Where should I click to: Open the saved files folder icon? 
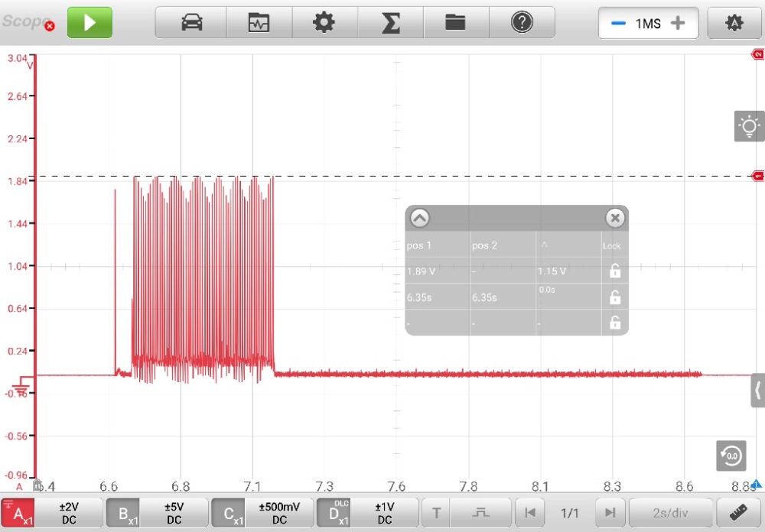(456, 23)
